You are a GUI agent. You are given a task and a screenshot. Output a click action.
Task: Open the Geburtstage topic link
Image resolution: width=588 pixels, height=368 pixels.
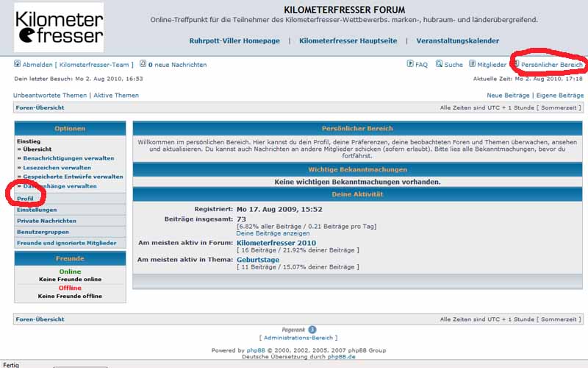pos(258,260)
